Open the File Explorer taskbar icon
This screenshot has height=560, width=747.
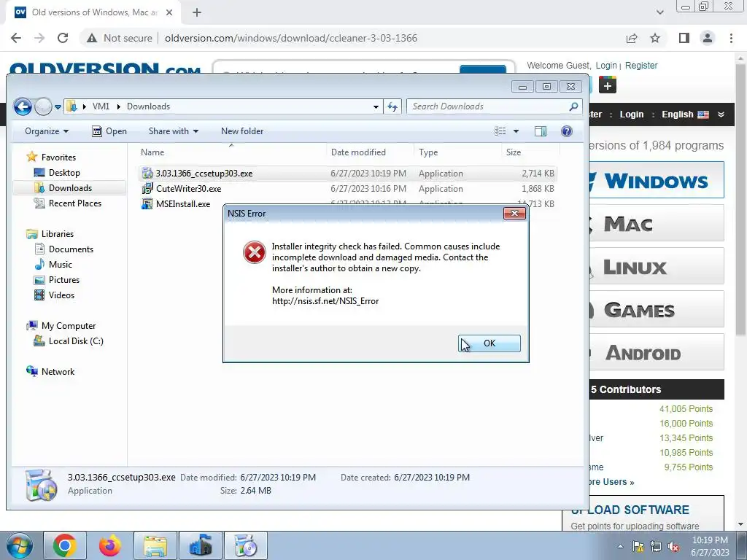pyautogui.click(x=155, y=545)
